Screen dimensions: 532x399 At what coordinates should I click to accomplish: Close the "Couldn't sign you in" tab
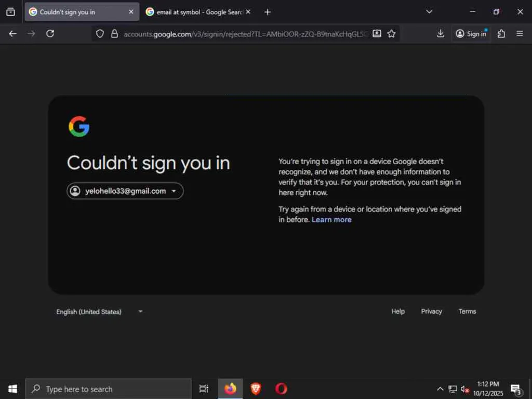131,12
